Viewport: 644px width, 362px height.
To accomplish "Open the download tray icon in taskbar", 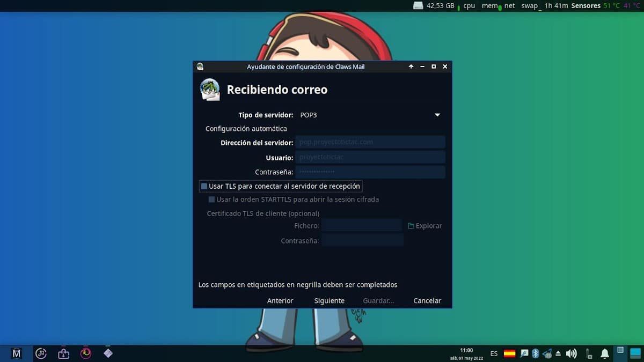I will pyautogui.click(x=63, y=353).
